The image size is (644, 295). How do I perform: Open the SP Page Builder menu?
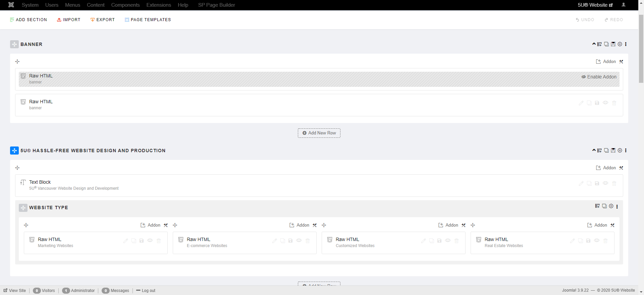coord(216,5)
